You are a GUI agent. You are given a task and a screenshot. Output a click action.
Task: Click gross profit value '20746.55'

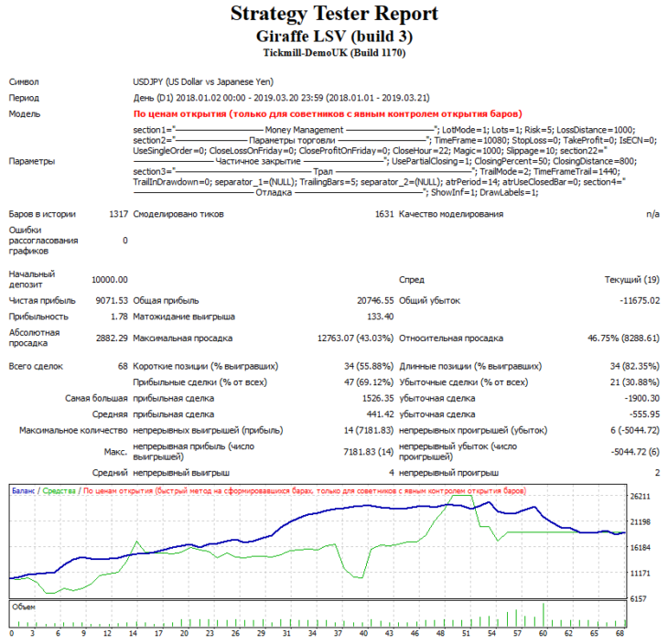click(375, 300)
